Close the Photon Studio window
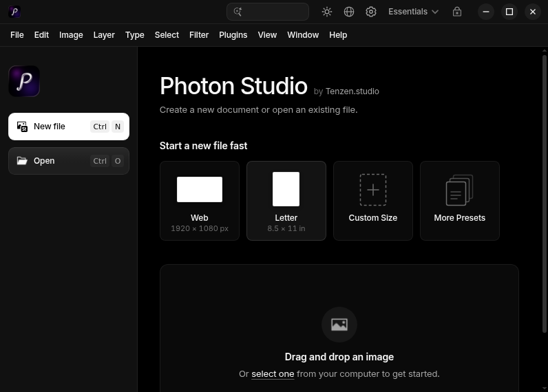The height and width of the screenshot is (392, 548). (533, 12)
